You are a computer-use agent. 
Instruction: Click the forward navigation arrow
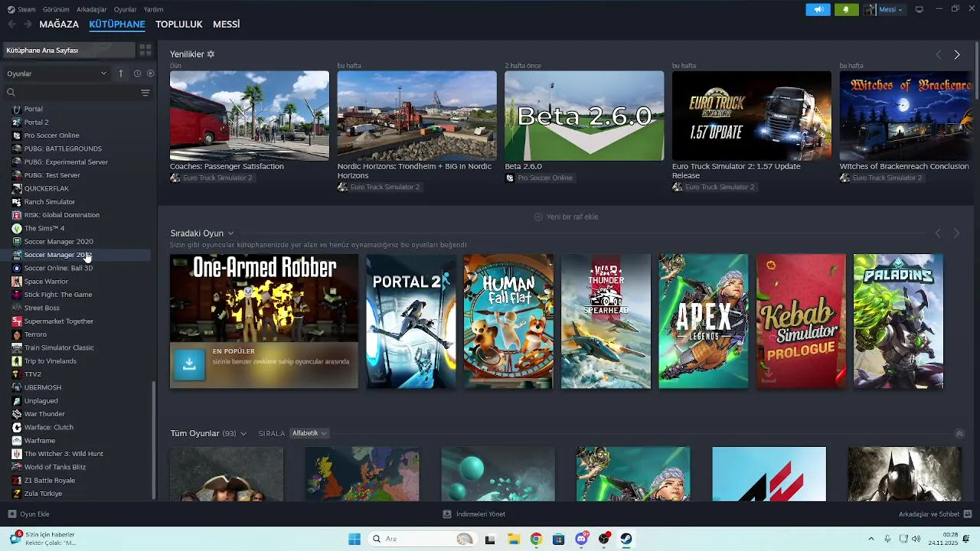(28, 24)
